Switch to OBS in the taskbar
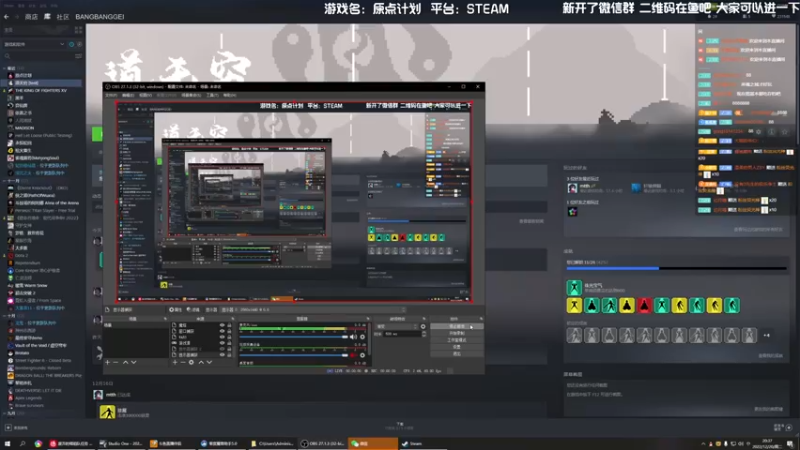 point(322,443)
